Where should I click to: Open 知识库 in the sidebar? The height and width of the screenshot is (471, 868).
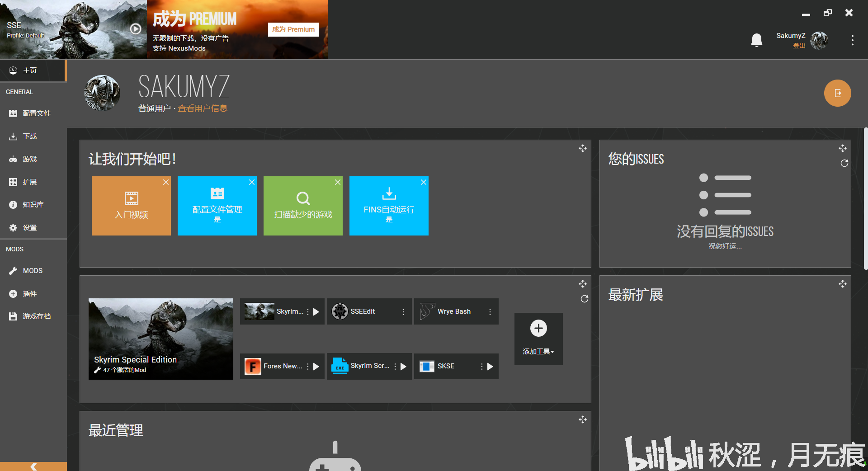tap(33, 205)
